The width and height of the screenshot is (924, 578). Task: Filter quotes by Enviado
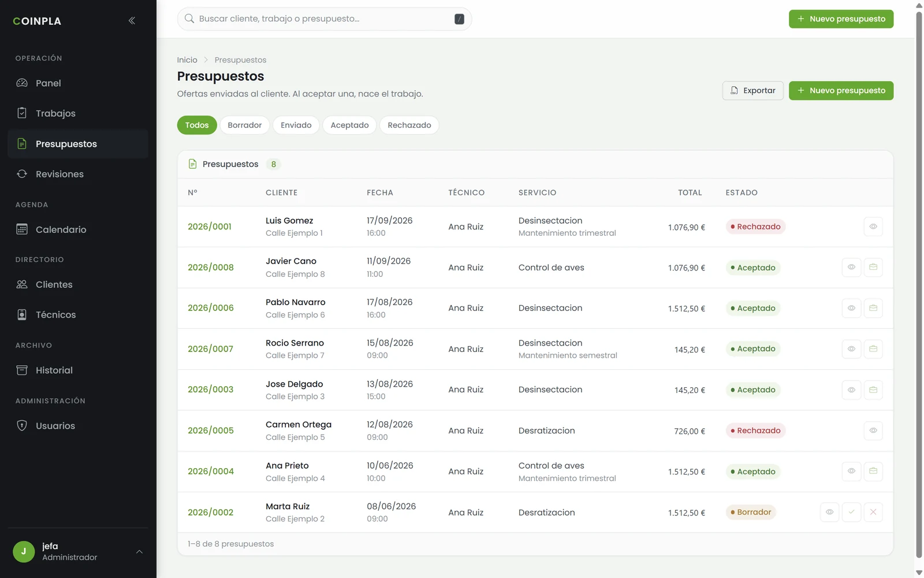[x=296, y=125]
